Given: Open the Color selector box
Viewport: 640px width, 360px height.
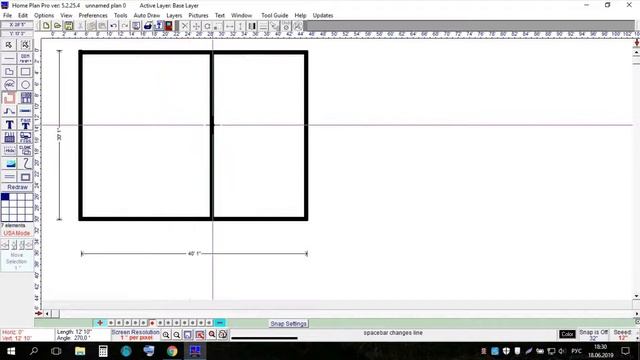Looking at the screenshot, I should click(567, 334).
